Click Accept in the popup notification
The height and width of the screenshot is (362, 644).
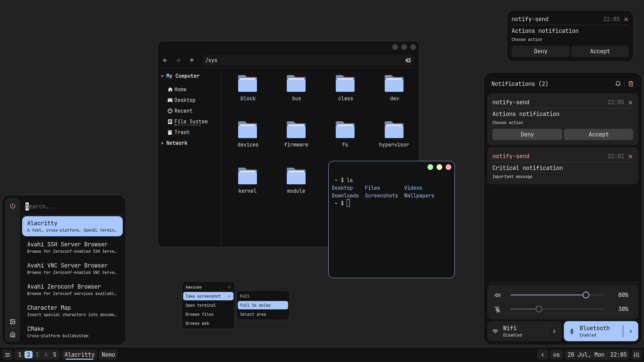click(x=600, y=51)
